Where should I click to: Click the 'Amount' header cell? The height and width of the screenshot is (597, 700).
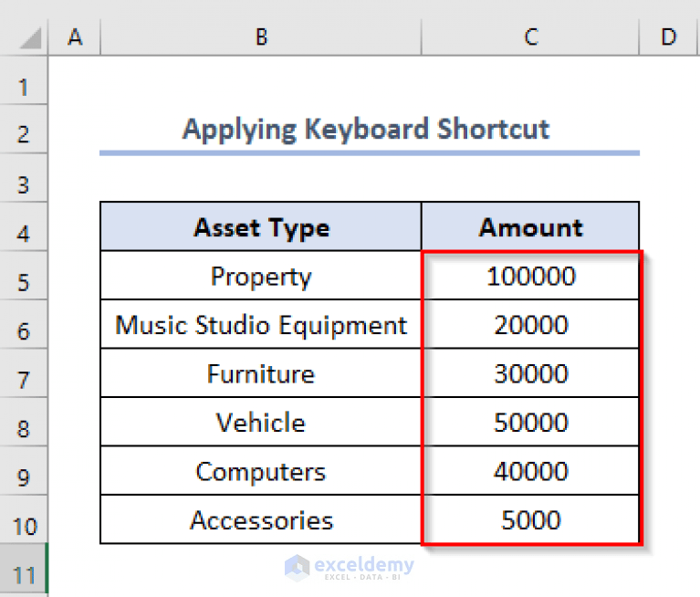coord(530,226)
